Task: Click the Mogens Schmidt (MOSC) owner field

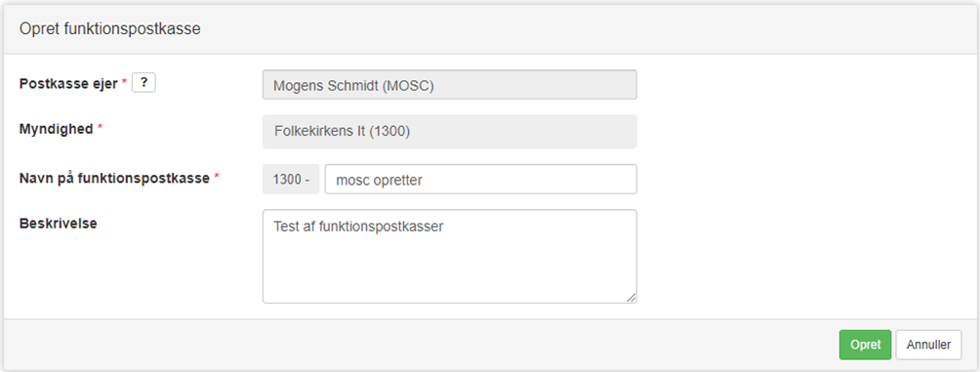Action: point(449,84)
